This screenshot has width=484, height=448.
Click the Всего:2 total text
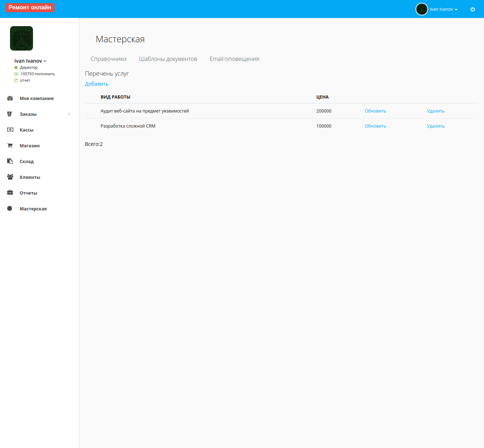pyautogui.click(x=94, y=144)
